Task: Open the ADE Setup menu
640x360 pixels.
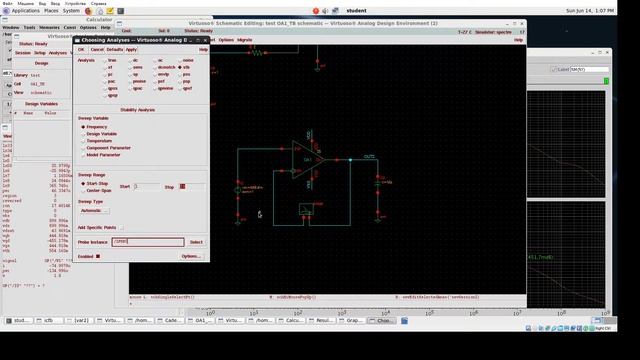Action: (40, 53)
